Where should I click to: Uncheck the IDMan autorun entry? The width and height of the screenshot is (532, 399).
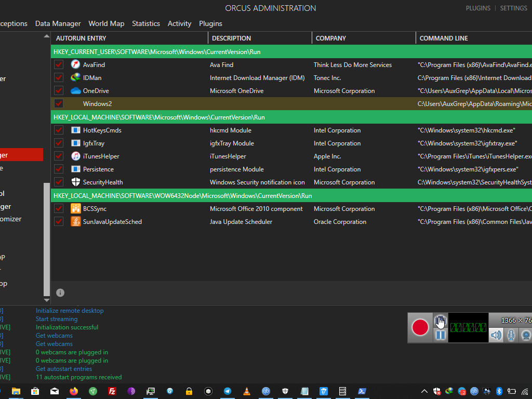pos(59,78)
